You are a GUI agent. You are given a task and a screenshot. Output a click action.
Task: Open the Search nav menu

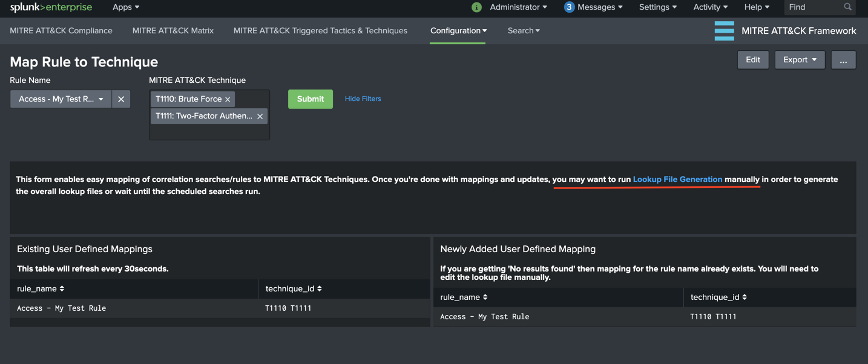coord(524,31)
